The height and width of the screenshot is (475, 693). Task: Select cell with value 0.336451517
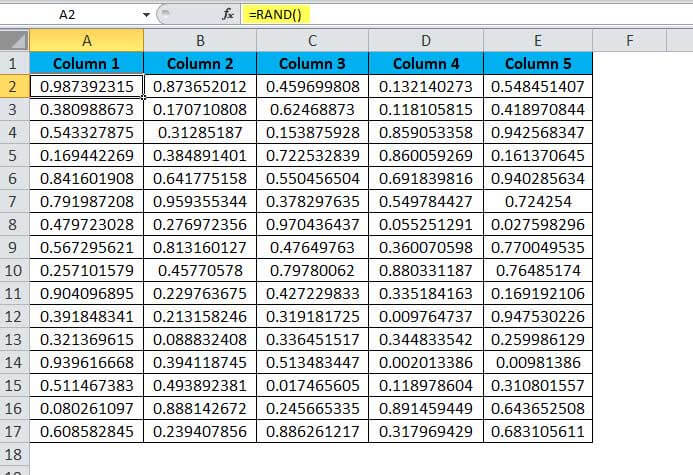pyautogui.click(x=312, y=339)
